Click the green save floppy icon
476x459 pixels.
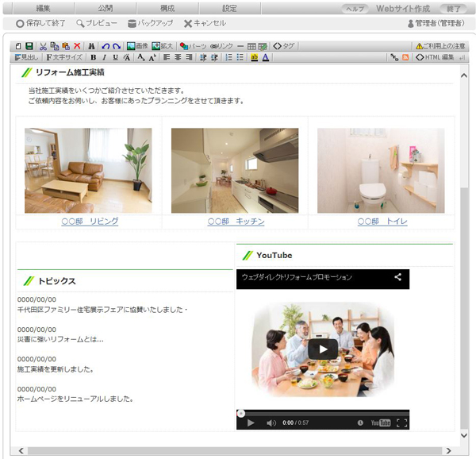pyautogui.click(x=29, y=46)
